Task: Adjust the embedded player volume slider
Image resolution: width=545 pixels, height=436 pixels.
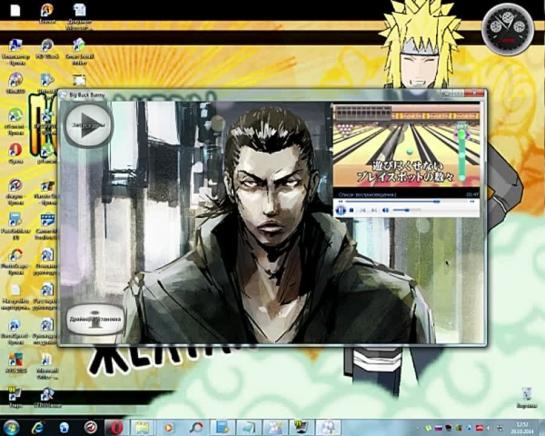Action: [x=407, y=210]
